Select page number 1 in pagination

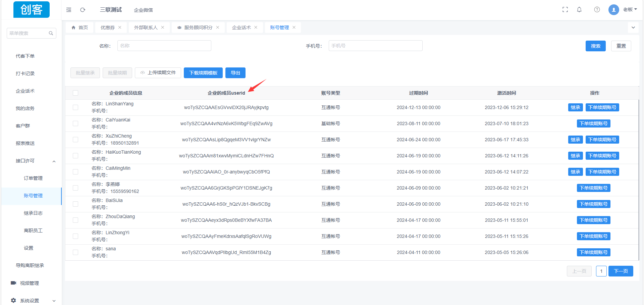[x=601, y=271]
